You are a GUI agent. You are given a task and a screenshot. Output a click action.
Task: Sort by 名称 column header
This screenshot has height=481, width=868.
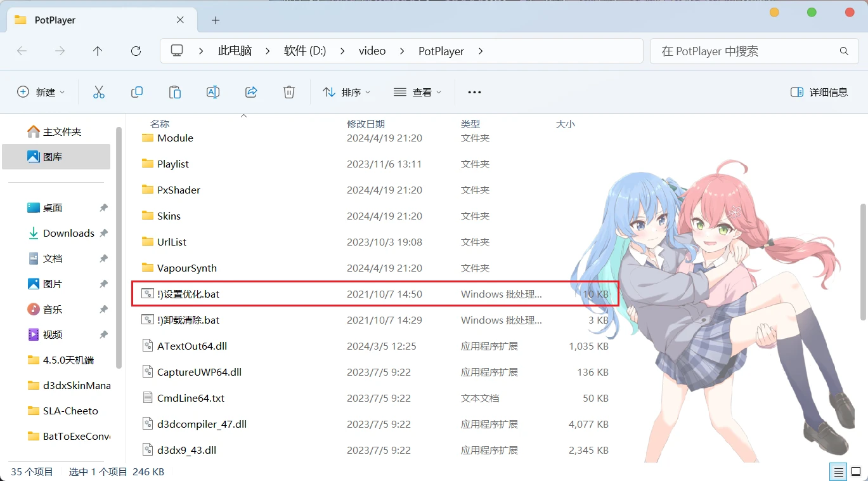[x=160, y=124]
